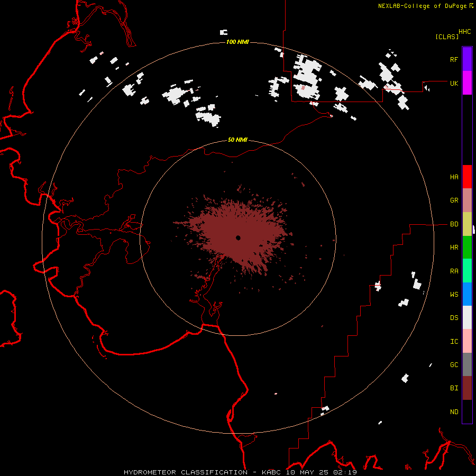Image resolution: width=476 pixels, height=476 pixels.
Task: Click the DS white legend swatch
Action: click(467, 317)
